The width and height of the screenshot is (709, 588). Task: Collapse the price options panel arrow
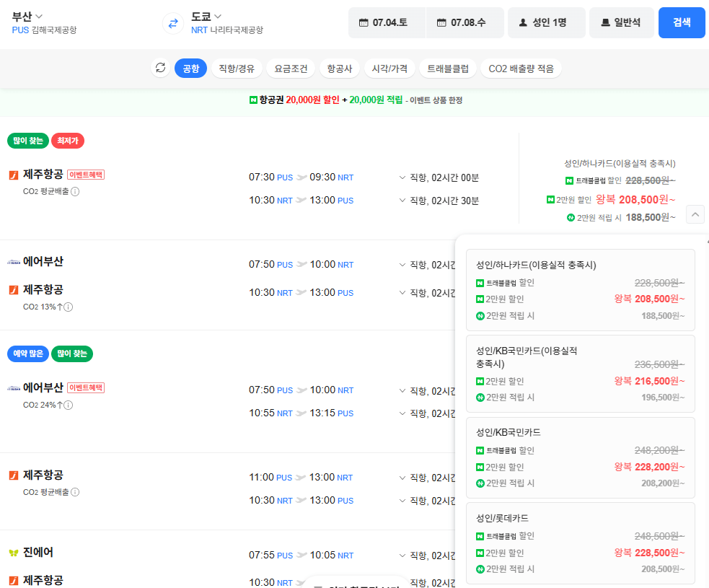(695, 214)
